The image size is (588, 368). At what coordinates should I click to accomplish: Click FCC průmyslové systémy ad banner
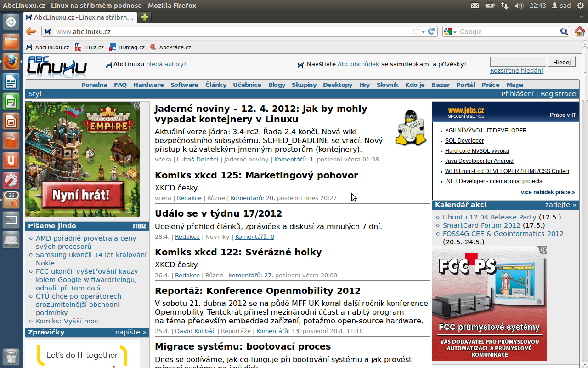click(490, 304)
